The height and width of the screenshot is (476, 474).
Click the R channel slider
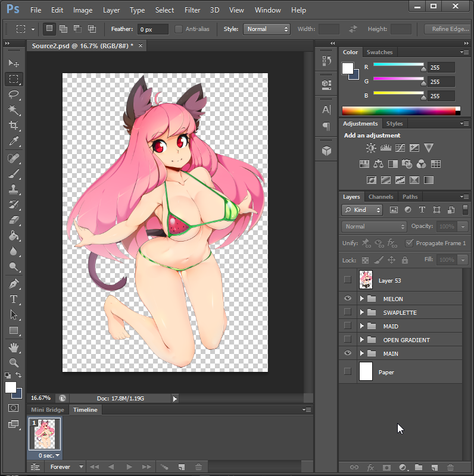[398, 65]
